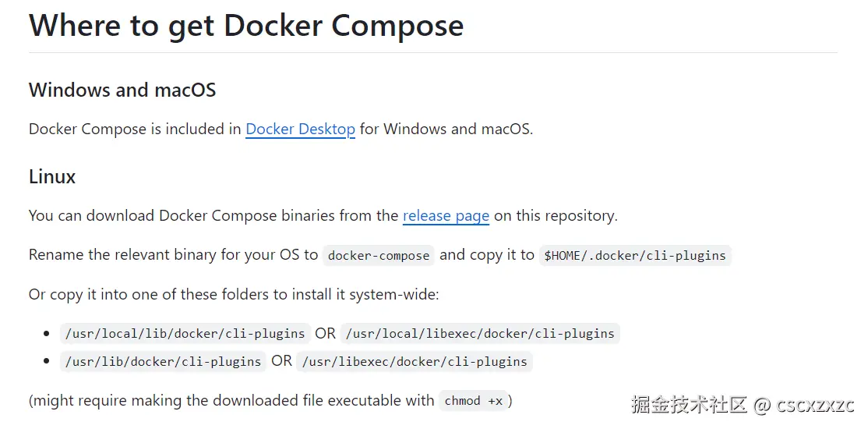
Task: Select the $HOME/.docker/cli-plugins code snippet
Action: pyautogui.click(x=635, y=255)
